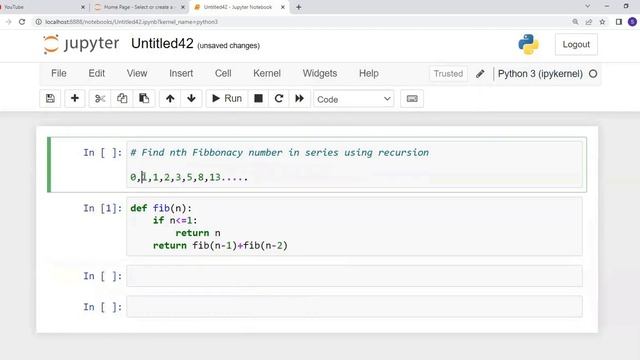This screenshot has width=640, height=360.
Task: Toggle the browser side panel icon
Action: (x=619, y=22)
